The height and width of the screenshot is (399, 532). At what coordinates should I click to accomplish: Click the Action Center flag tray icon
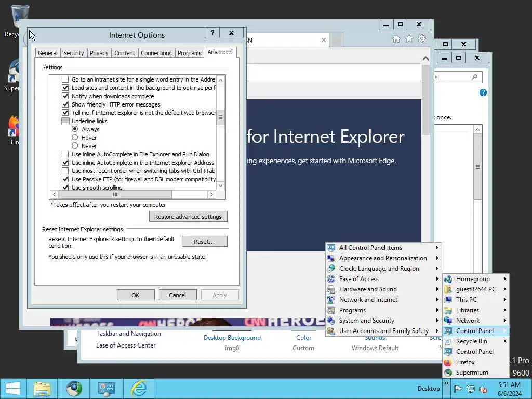[x=458, y=389]
